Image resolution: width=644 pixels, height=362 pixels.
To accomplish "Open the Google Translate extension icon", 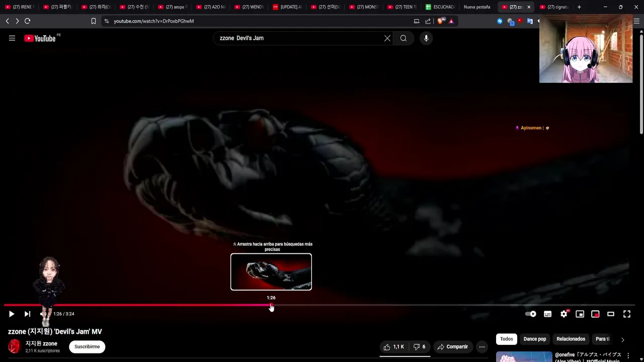I will tap(530, 21).
